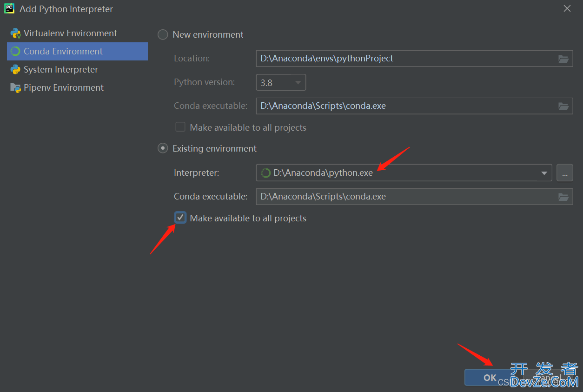
Task: Click the Conda executable field under Existing environment
Action: click(414, 197)
